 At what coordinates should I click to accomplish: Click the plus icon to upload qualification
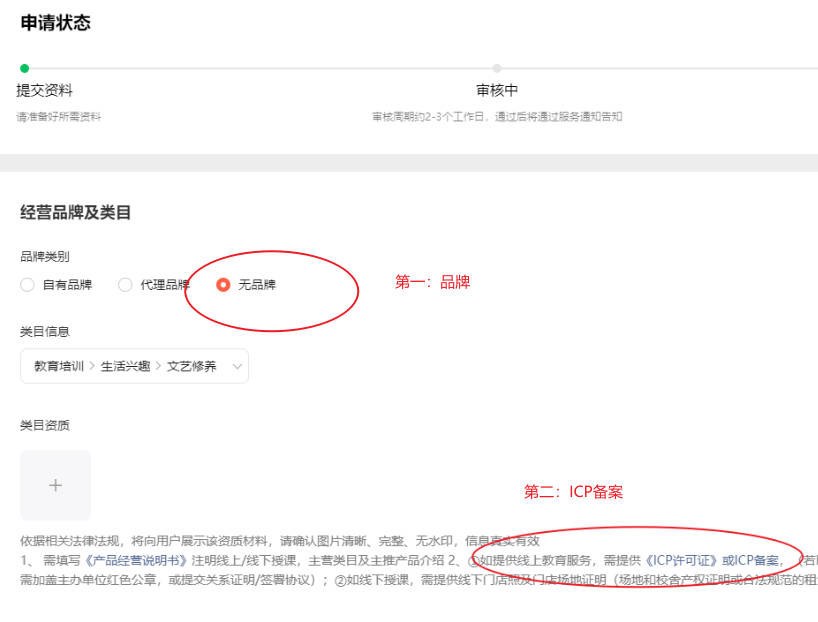click(55, 485)
